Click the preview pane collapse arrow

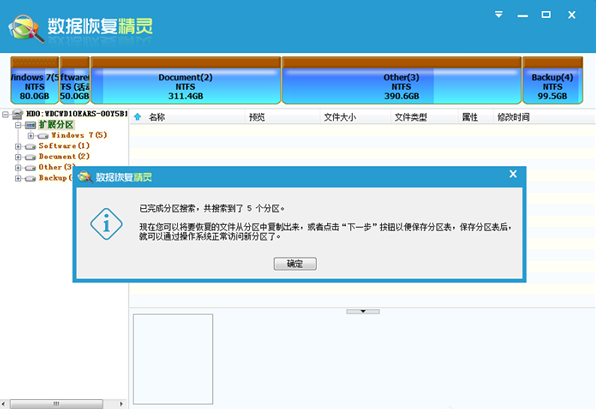[363, 311]
